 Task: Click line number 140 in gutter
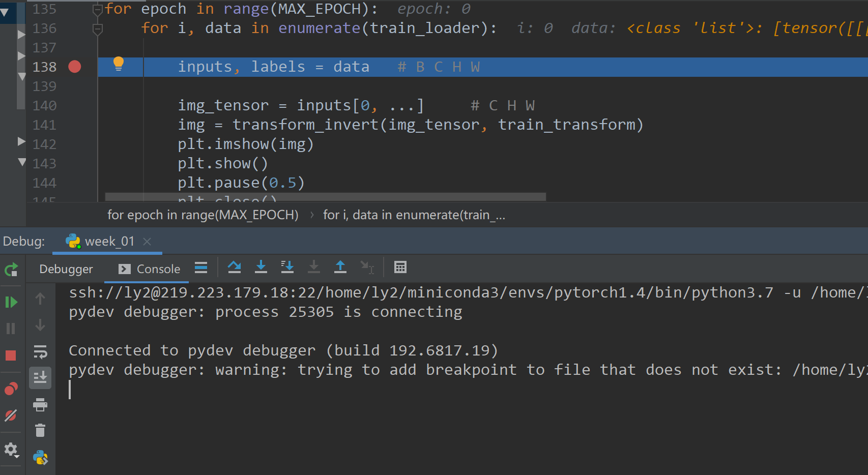45,106
